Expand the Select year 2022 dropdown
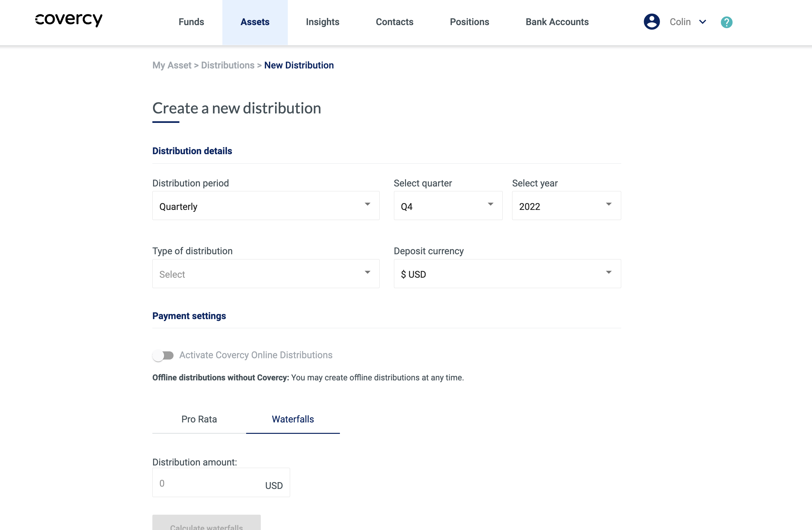This screenshot has height=530, width=812. coord(566,206)
